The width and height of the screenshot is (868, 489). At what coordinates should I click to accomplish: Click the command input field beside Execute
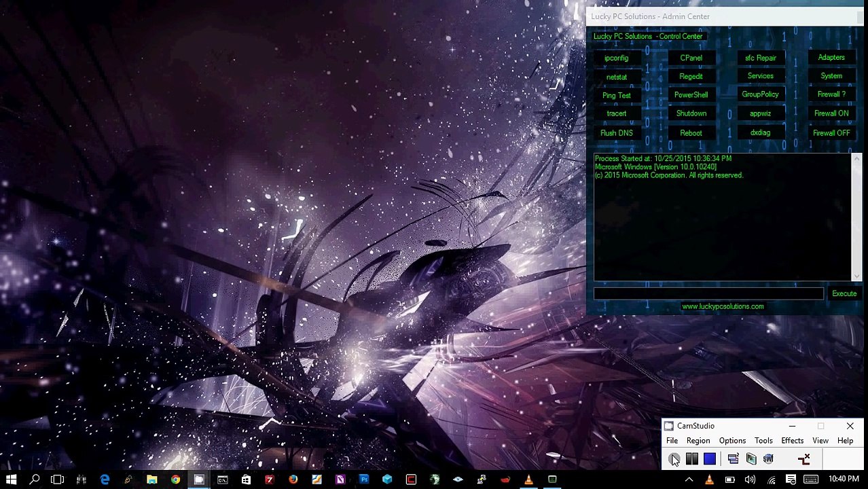tap(708, 293)
